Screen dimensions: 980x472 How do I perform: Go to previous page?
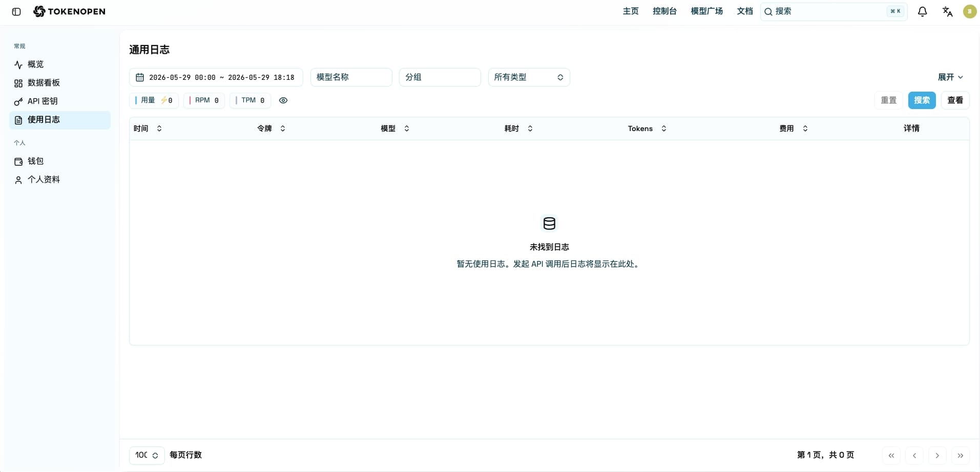tap(914, 455)
